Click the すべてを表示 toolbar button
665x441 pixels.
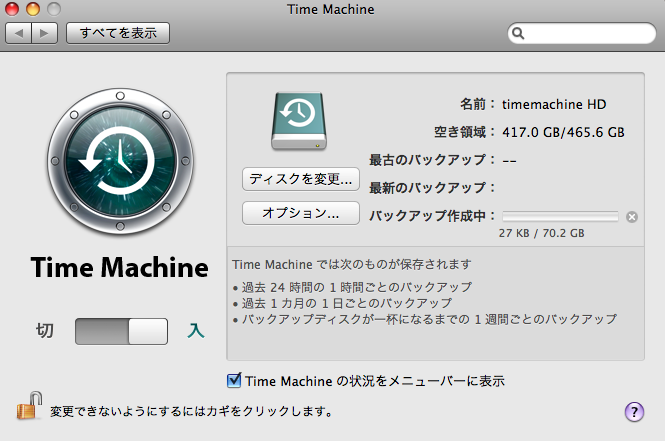pyautogui.click(x=118, y=33)
